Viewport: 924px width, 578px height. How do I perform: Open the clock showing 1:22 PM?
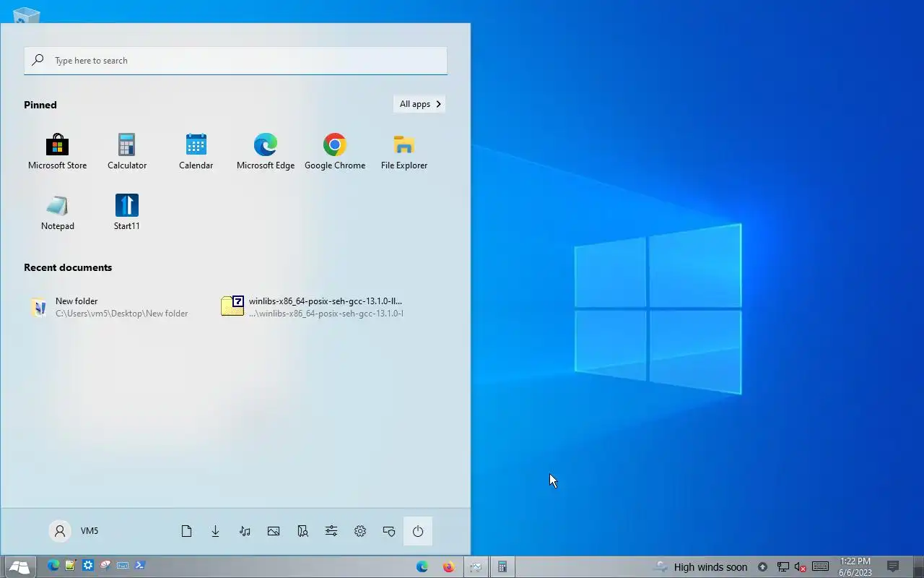click(x=855, y=567)
